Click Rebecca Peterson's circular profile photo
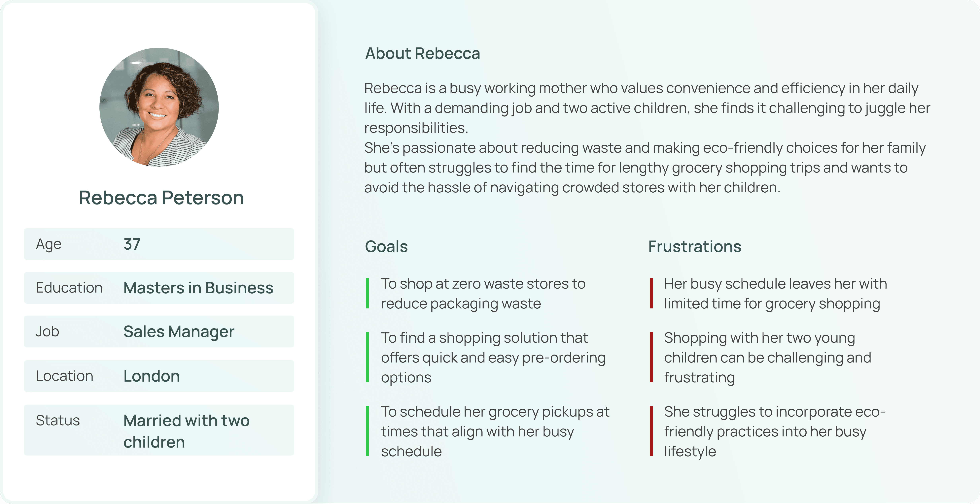The width and height of the screenshot is (980, 504). [159, 107]
